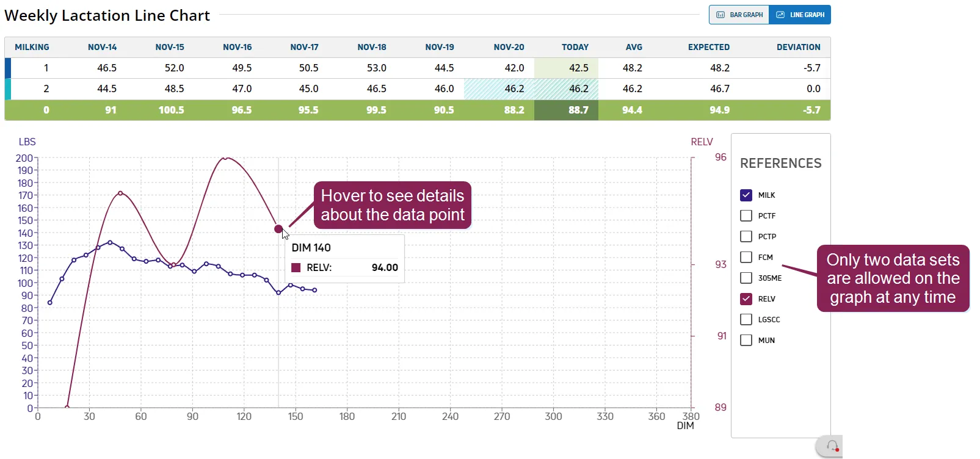Enable the PCTP reference checkbox
Viewport: 980px width, 459px height.
coord(746,237)
